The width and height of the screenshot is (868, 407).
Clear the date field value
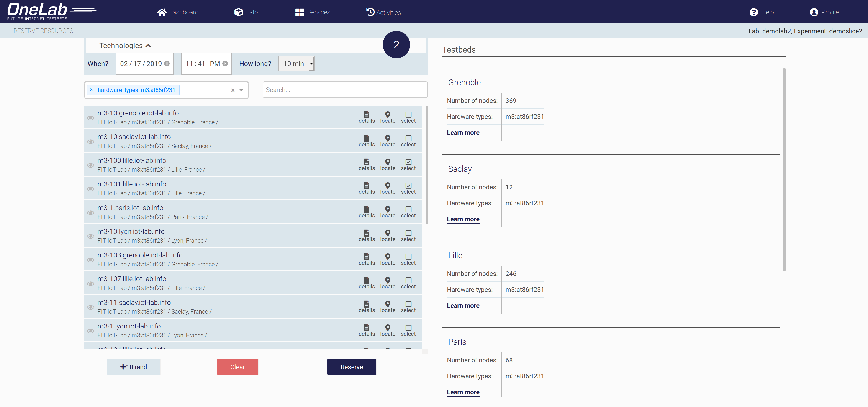coord(167,64)
